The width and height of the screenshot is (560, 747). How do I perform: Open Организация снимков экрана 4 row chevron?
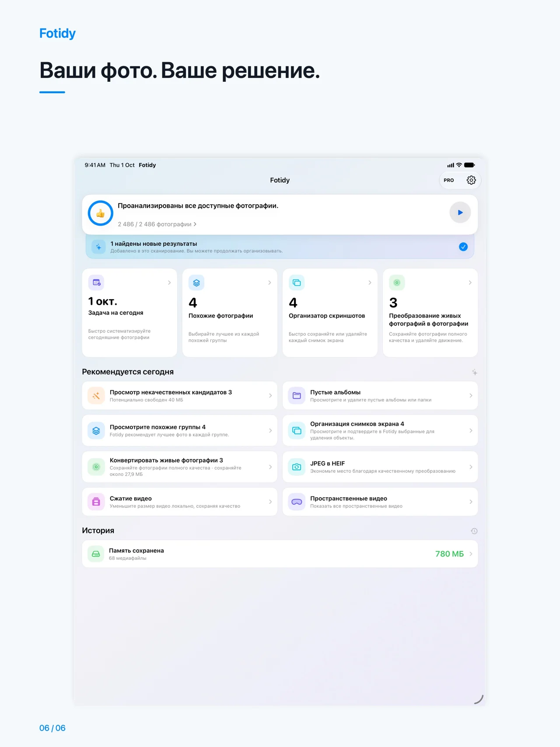[x=471, y=431]
